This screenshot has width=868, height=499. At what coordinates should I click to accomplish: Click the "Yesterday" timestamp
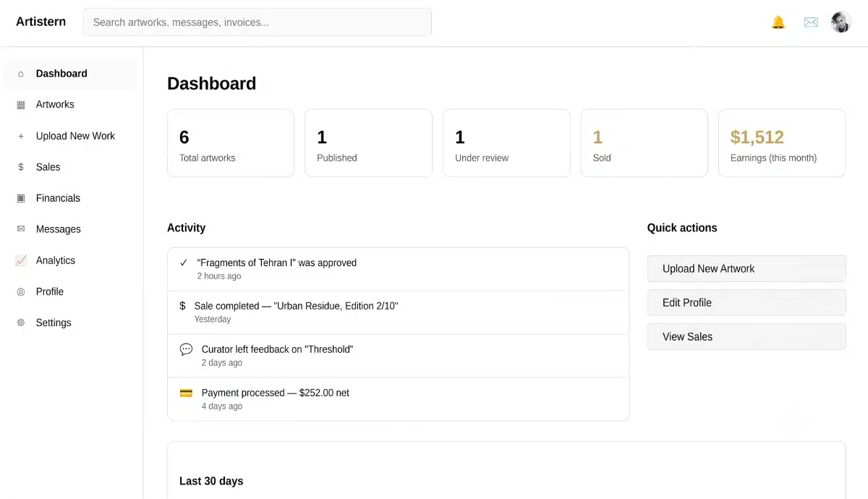213,320
